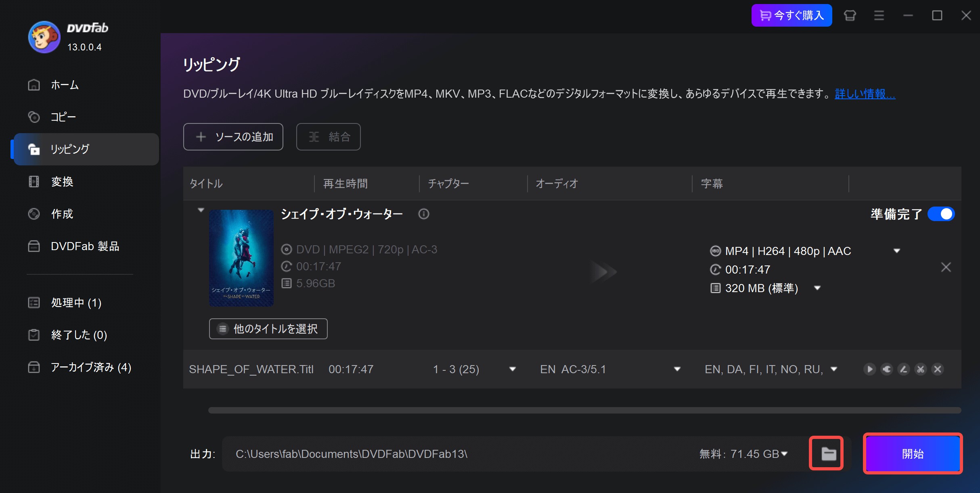The height and width of the screenshot is (493, 980).
Task: Click the SHAPE_OF_WATER.Titl title name
Action: 251,369
